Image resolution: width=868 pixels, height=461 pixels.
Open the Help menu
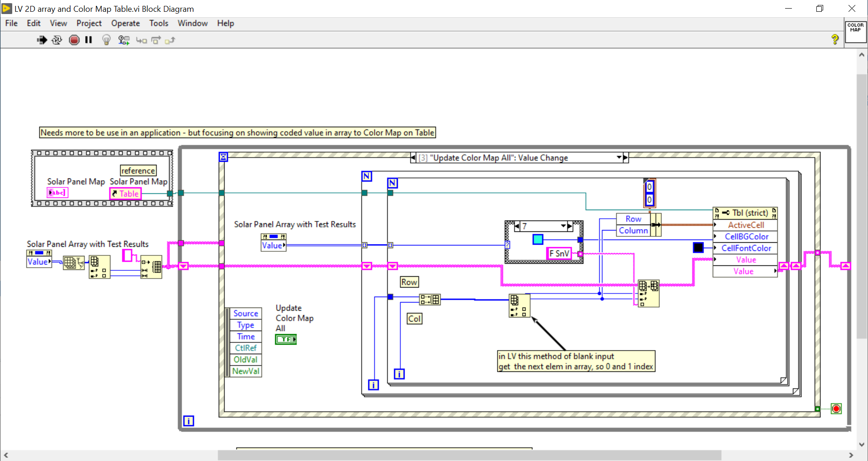click(x=225, y=23)
